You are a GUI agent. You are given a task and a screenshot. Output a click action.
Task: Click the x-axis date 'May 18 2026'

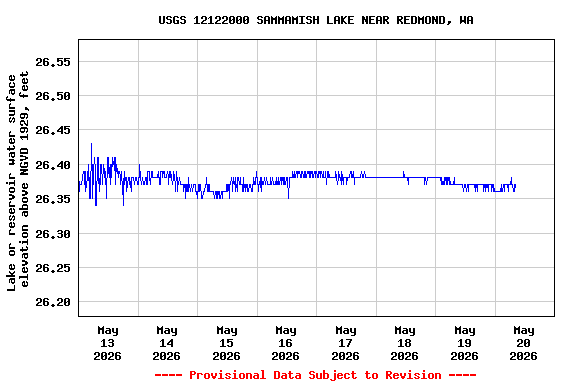coord(404,343)
